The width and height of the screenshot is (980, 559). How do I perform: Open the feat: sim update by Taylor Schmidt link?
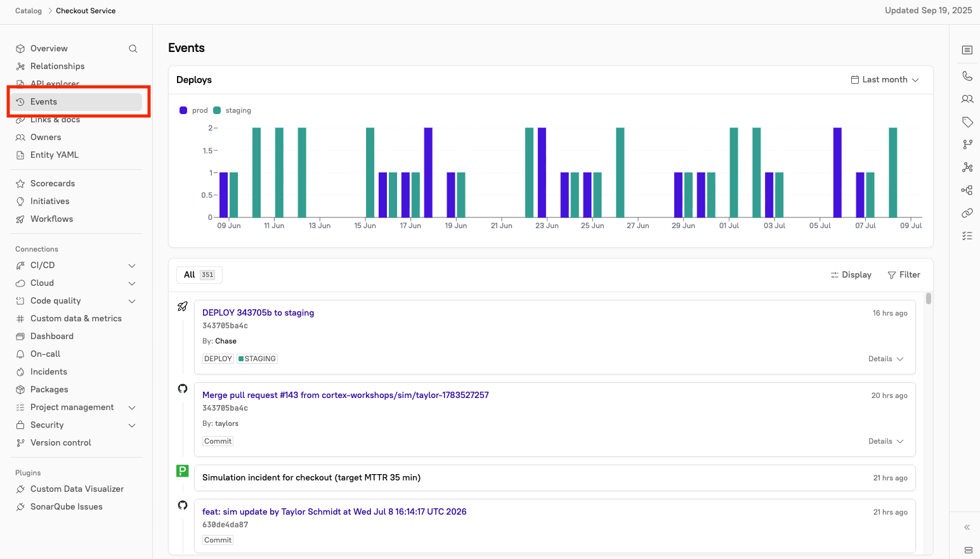pyautogui.click(x=334, y=512)
